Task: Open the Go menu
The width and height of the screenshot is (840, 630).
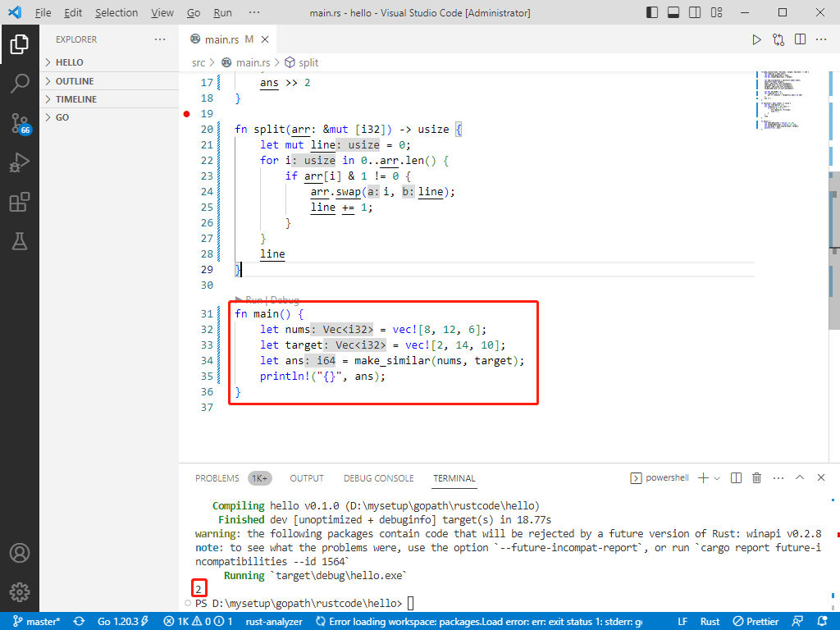Action: click(194, 12)
